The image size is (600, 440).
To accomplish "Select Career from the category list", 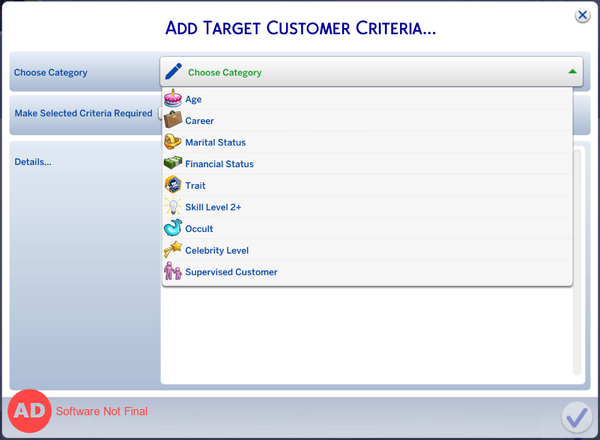I will coord(200,121).
